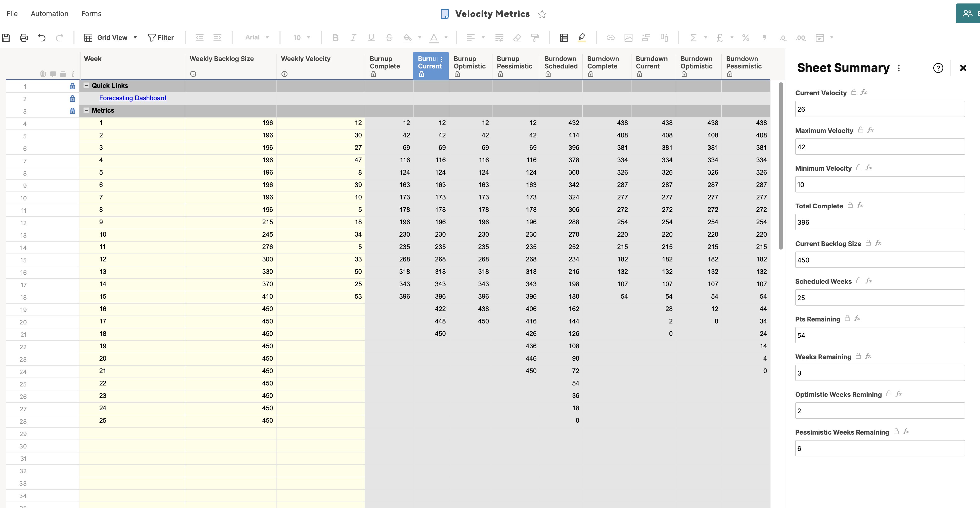Click the vertical scrollbar of the grid
This screenshot has width=980, height=508.
tap(781, 166)
